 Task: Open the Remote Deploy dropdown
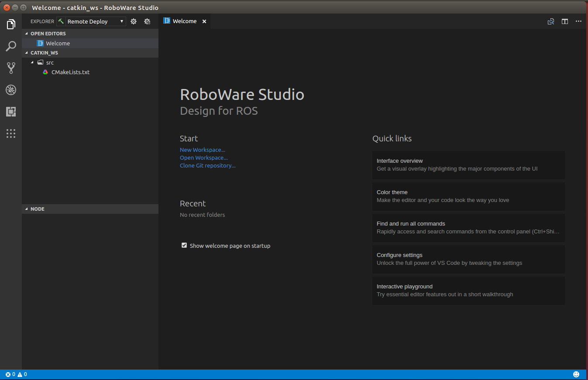click(95, 21)
